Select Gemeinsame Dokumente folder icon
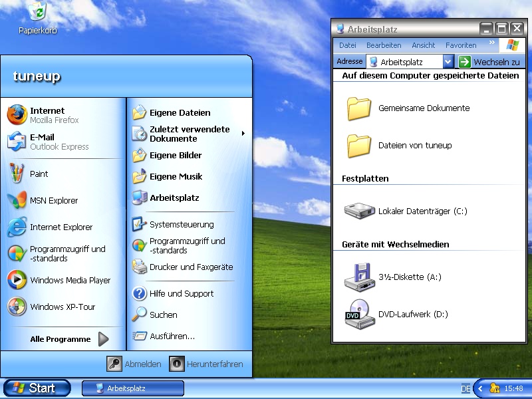 359,108
